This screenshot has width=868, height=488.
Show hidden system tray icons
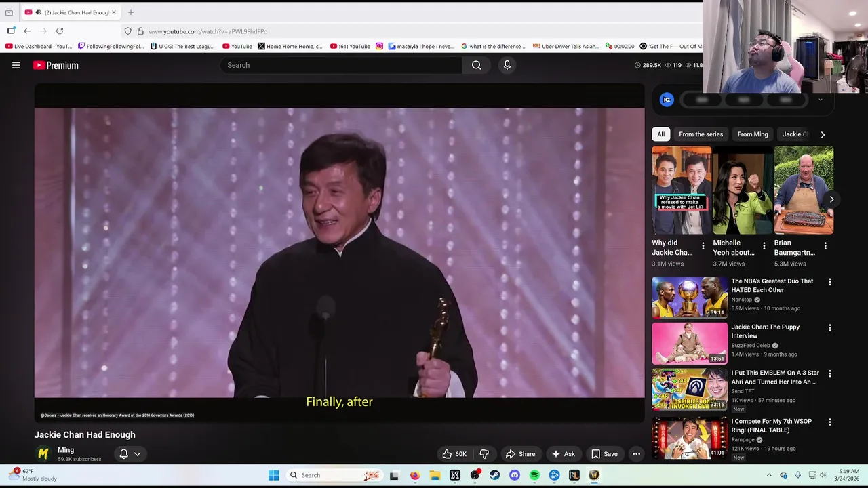click(769, 475)
